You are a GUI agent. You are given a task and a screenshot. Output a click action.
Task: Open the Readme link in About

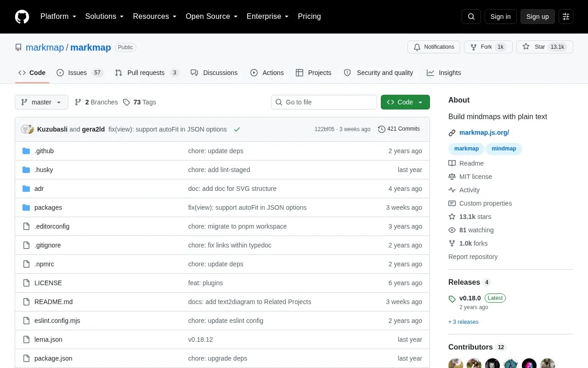point(466,163)
